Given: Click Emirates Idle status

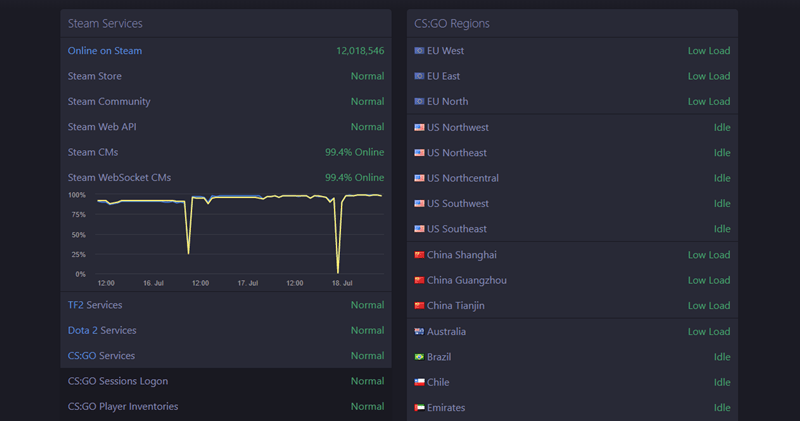Looking at the screenshot, I should 722,408.
